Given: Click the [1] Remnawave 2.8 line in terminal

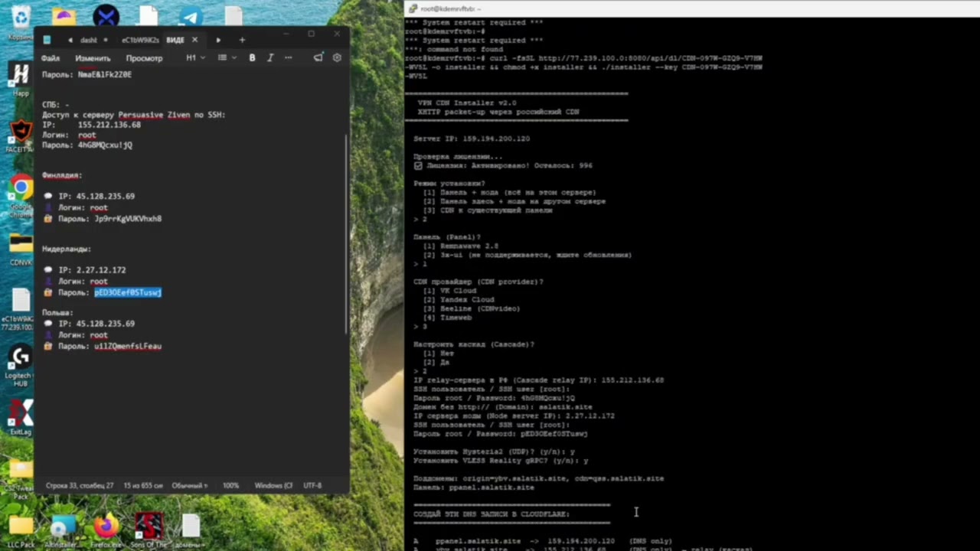Looking at the screenshot, I should 461,246.
